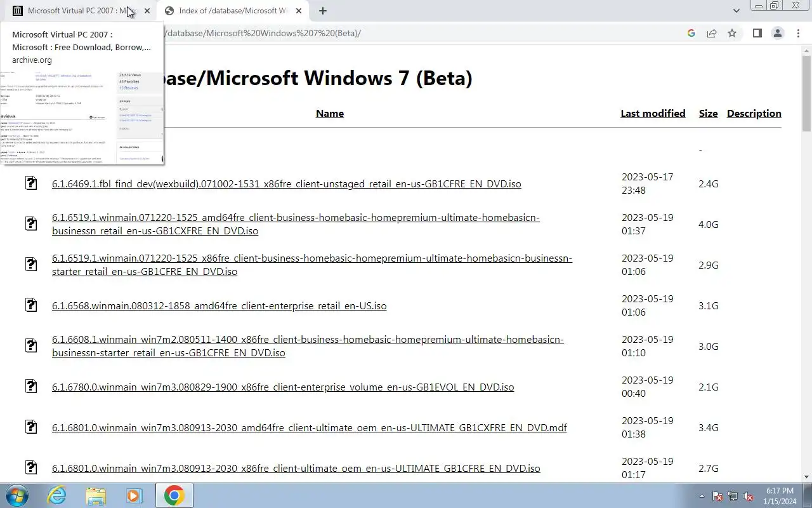This screenshot has width=812, height=508.
Task: Click the 2.1G size value
Action: point(708,387)
